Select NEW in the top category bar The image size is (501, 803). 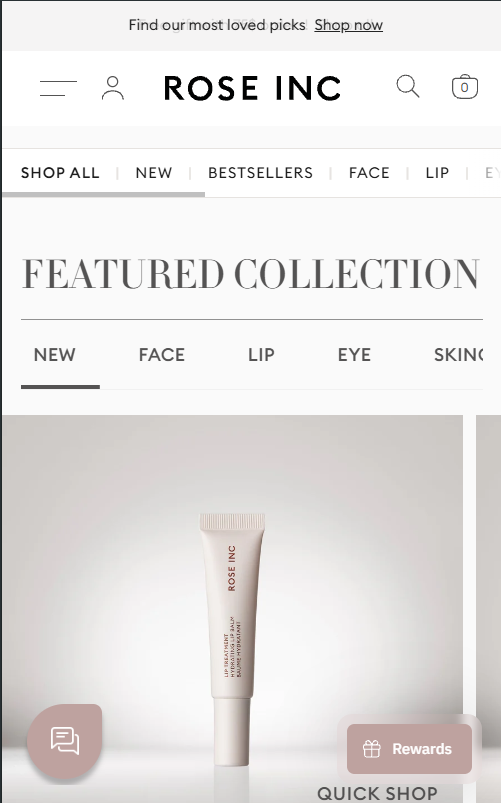[x=154, y=173]
